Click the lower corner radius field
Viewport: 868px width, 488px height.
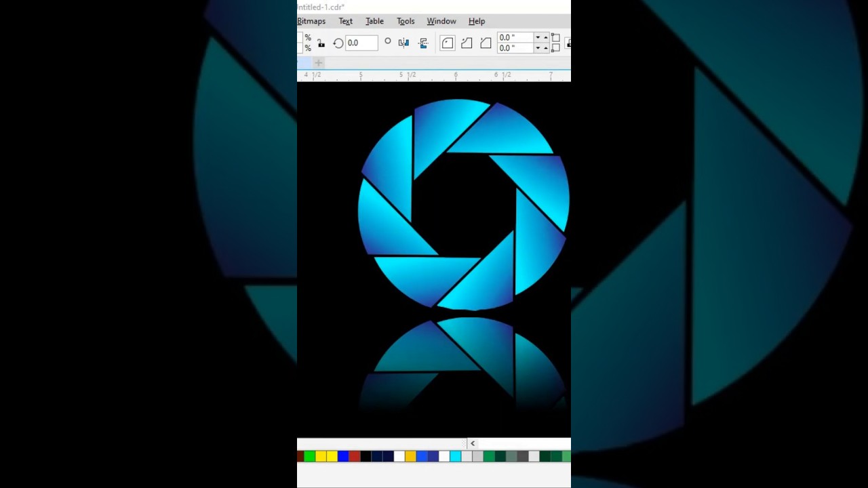[x=515, y=48]
